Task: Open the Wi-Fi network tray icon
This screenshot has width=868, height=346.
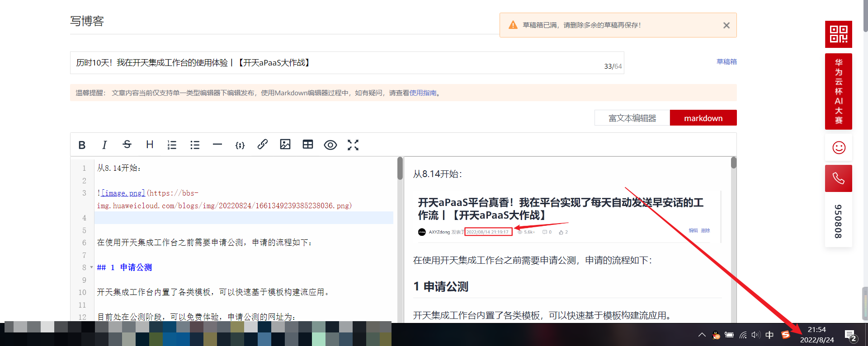Action: pos(743,335)
